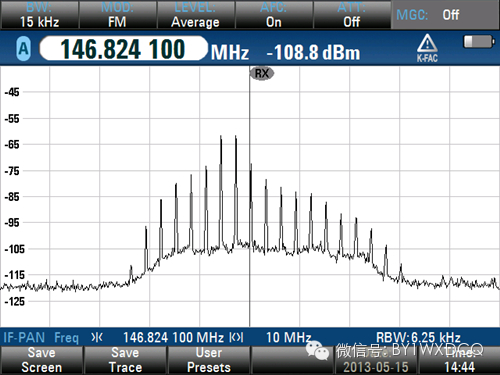The image size is (500, 375).
Task: Toggle MGC Off setting
Action: (445, 15)
